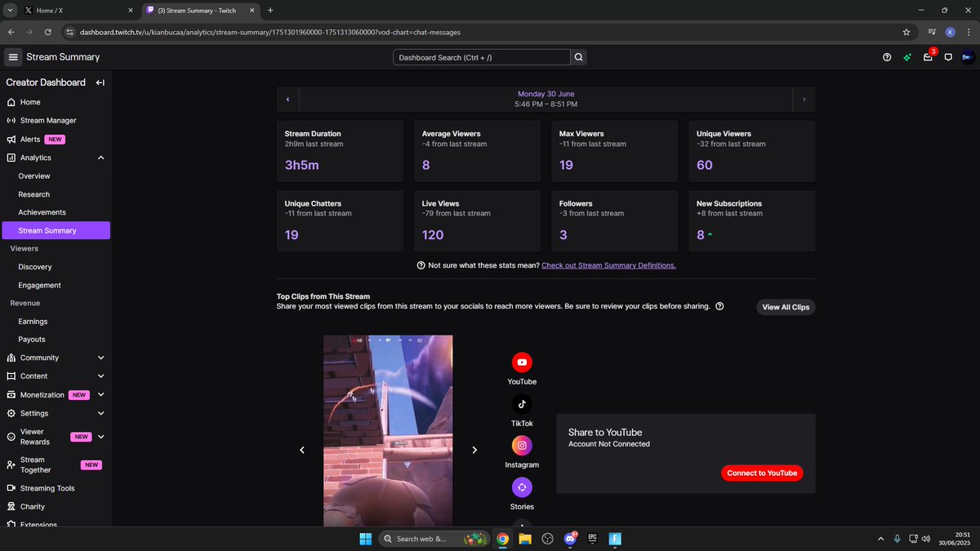Share clip via the TikTok icon
980x551 pixels.
coord(522,403)
